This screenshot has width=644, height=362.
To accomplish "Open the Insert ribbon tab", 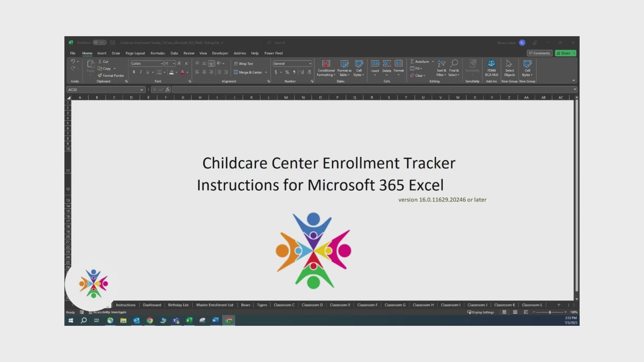I will click(x=102, y=53).
